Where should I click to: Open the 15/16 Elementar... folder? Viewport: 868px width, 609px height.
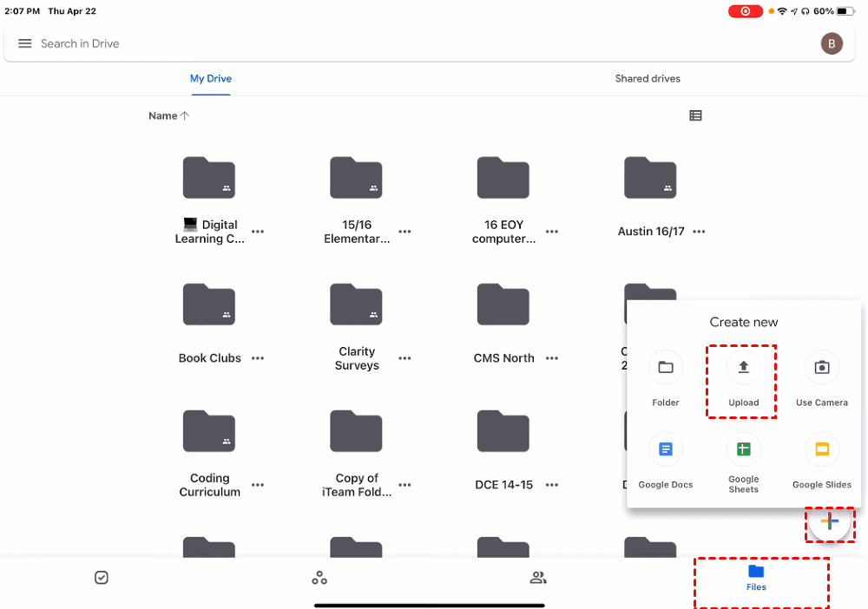[x=356, y=178]
